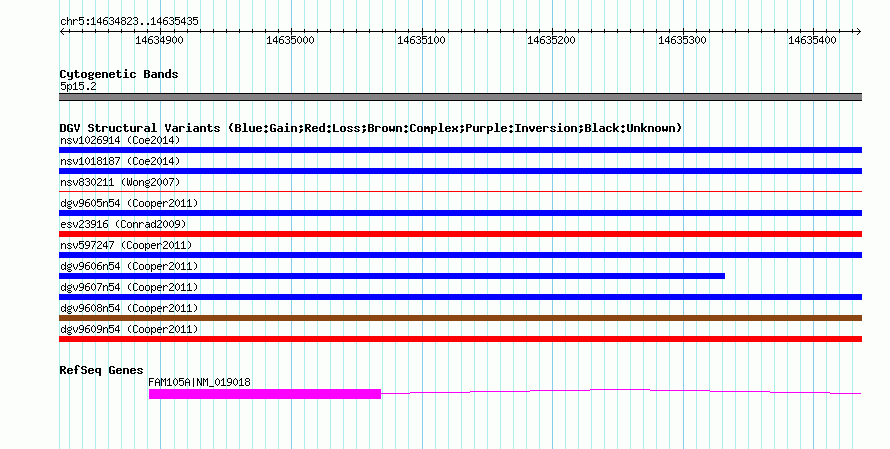Click the 14635400 ruler tick label
The image size is (890, 449).
point(812,40)
